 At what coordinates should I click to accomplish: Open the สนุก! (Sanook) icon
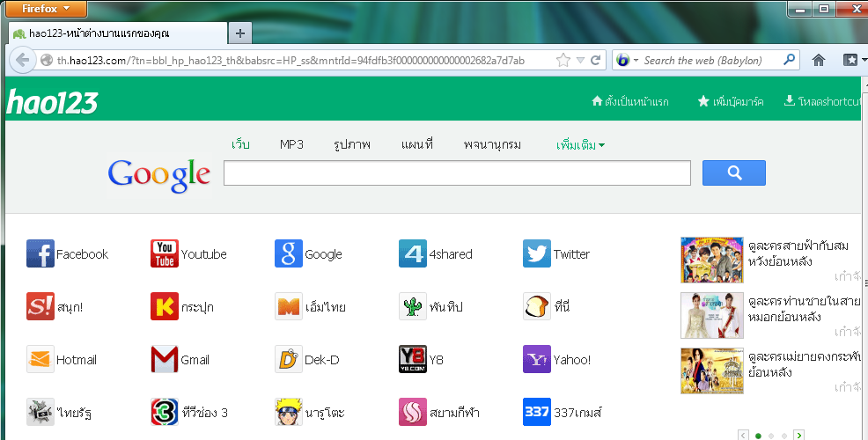(x=40, y=306)
